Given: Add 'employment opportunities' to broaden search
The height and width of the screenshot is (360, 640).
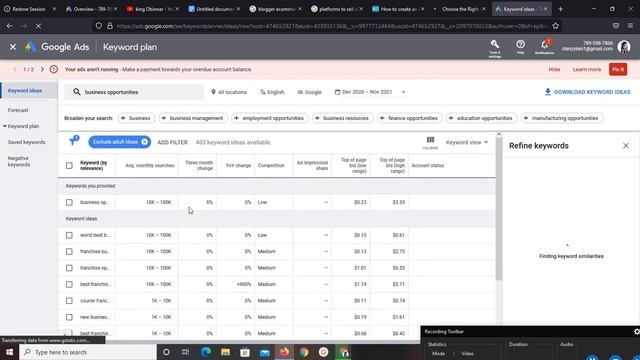Looking at the screenshot, I should coord(269,118).
